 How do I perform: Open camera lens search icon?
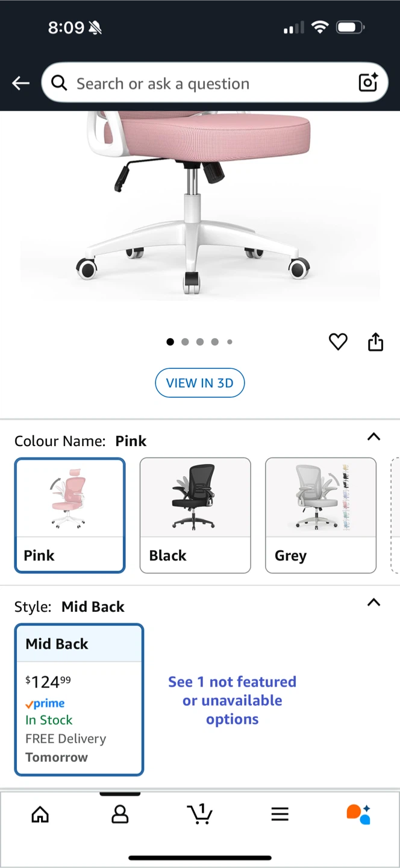pyautogui.click(x=368, y=83)
